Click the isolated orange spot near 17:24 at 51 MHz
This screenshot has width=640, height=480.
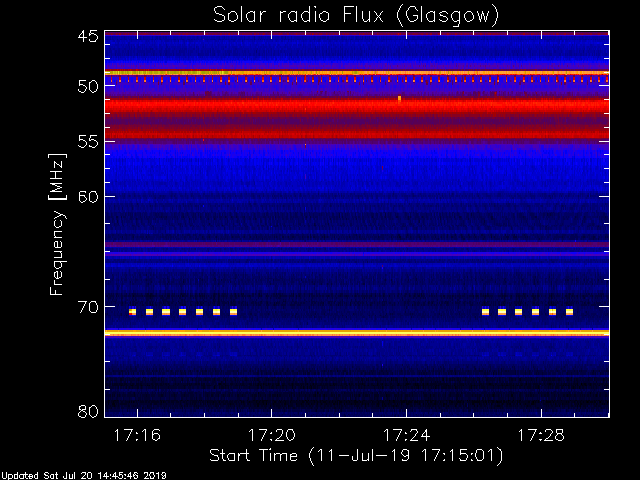(400, 98)
